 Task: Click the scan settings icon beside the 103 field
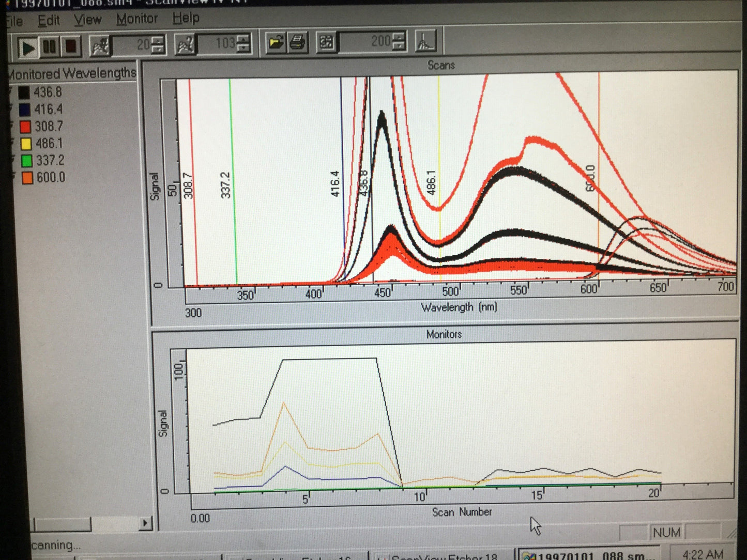pyautogui.click(x=185, y=44)
